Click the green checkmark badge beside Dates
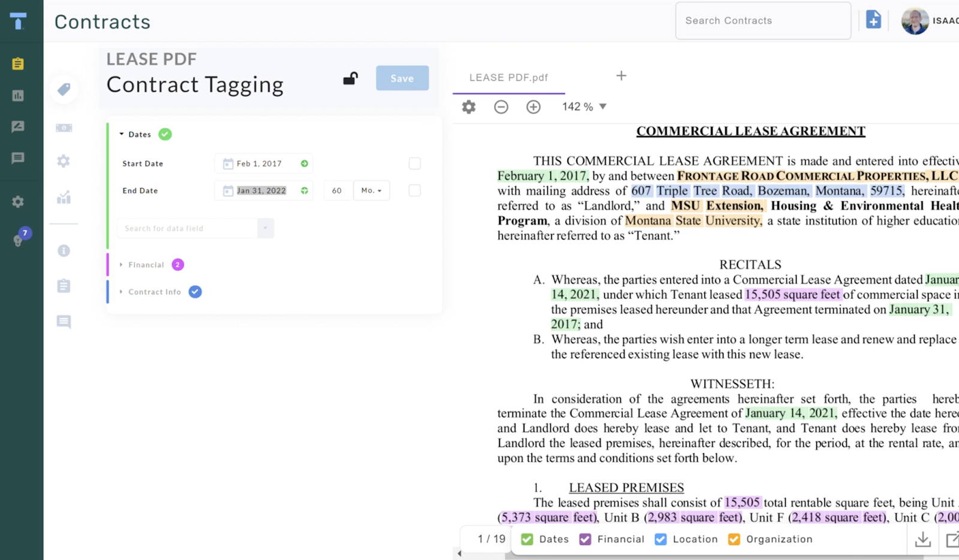Viewport: 959px width, 560px height. click(x=165, y=134)
